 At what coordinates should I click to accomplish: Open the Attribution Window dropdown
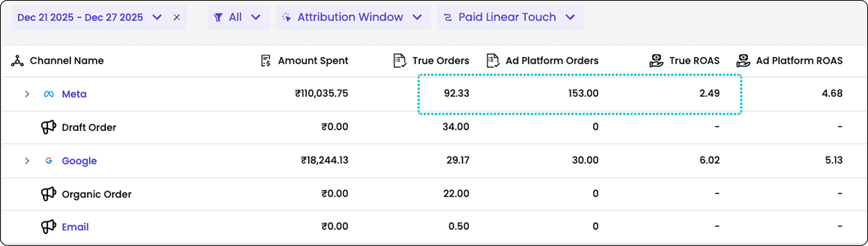(353, 17)
